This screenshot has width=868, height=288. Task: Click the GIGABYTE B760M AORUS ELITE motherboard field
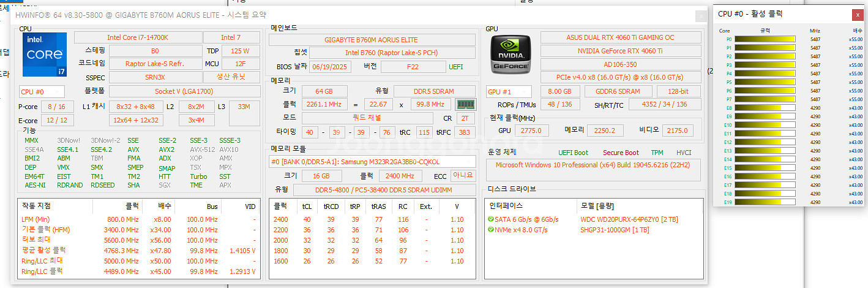pos(372,39)
